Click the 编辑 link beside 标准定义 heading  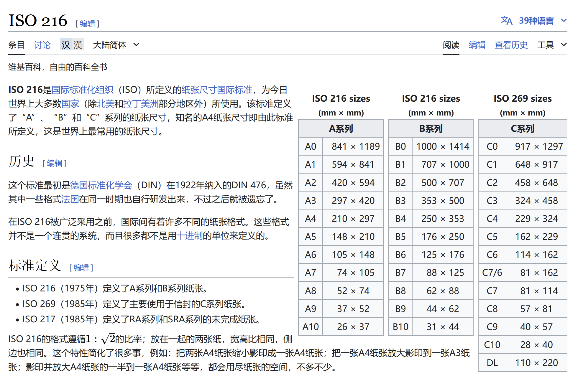[x=81, y=268]
